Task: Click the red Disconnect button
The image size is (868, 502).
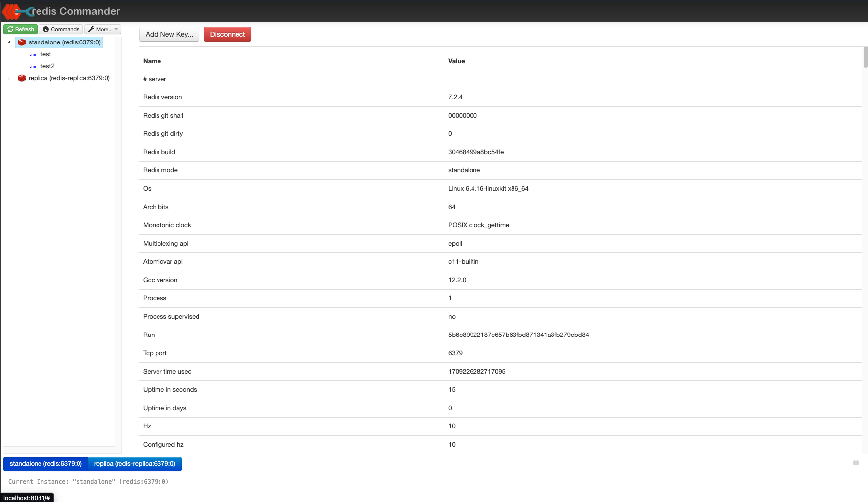Action: (228, 34)
